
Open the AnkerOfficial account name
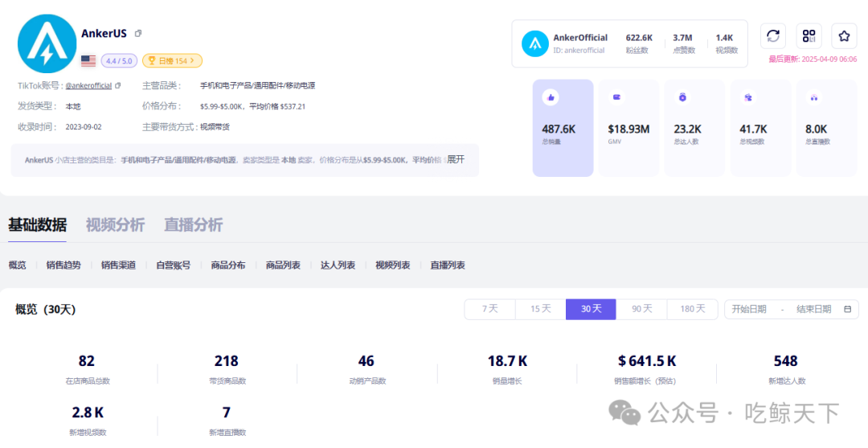[580, 38]
